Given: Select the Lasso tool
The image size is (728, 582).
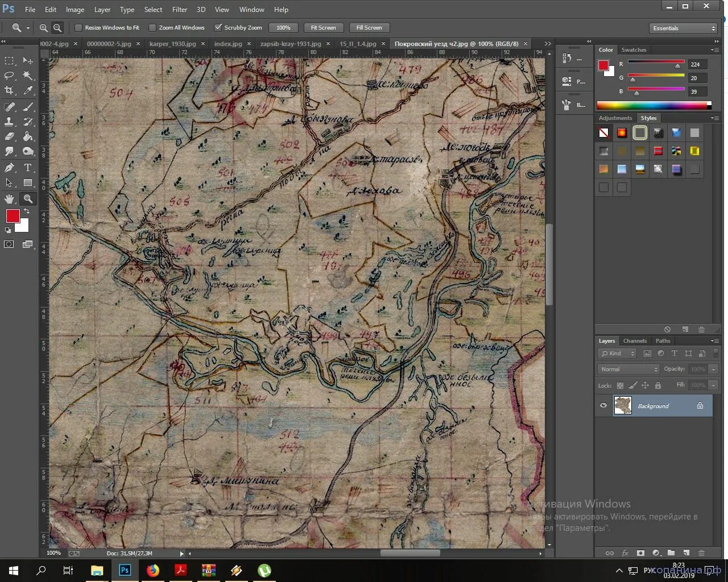Looking at the screenshot, I should click(x=9, y=76).
